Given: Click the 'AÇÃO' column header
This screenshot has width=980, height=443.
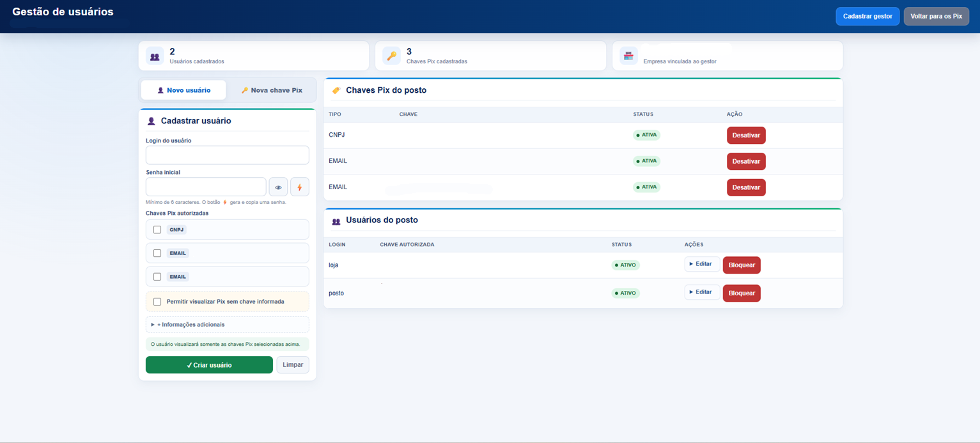Looking at the screenshot, I should [x=735, y=114].
